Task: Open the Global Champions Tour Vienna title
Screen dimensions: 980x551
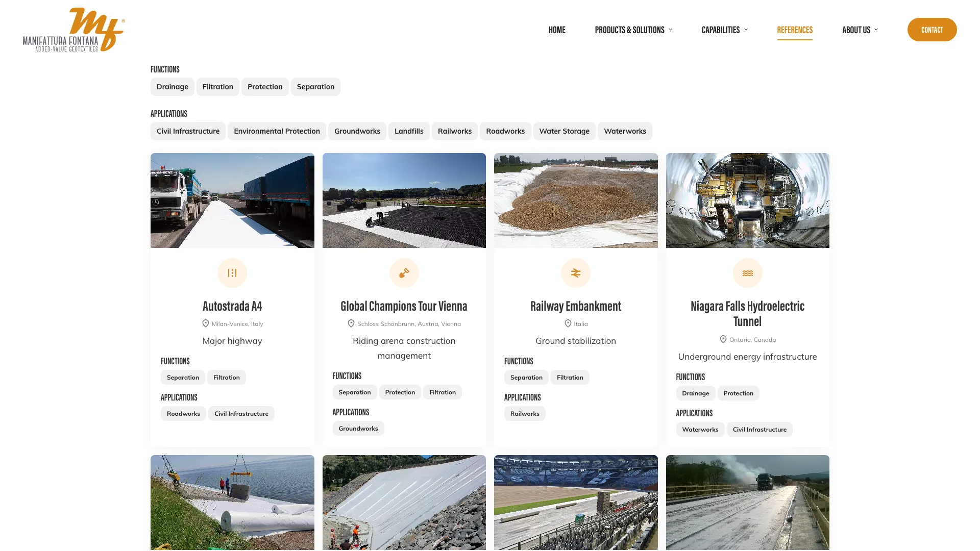Action: point(404,306)
